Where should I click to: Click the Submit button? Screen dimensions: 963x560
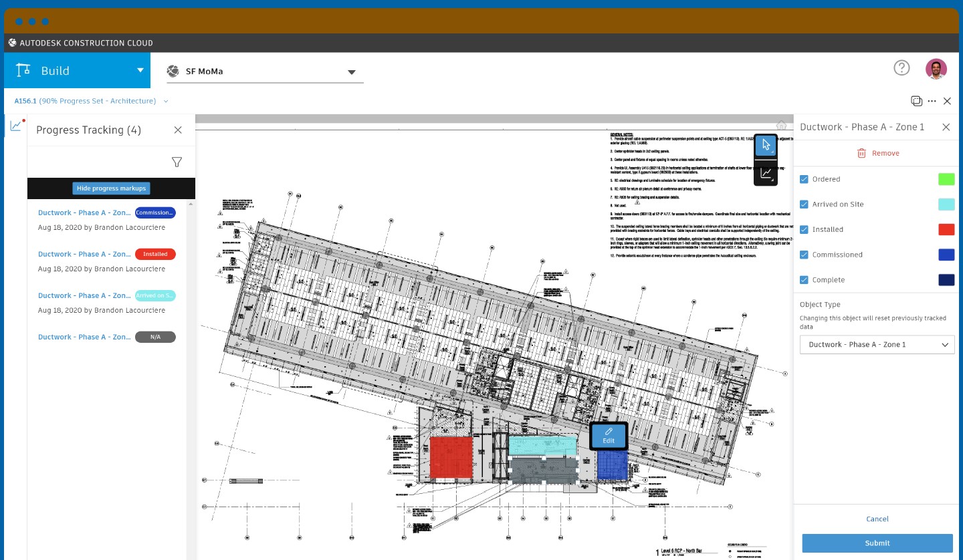pos(877,543)
